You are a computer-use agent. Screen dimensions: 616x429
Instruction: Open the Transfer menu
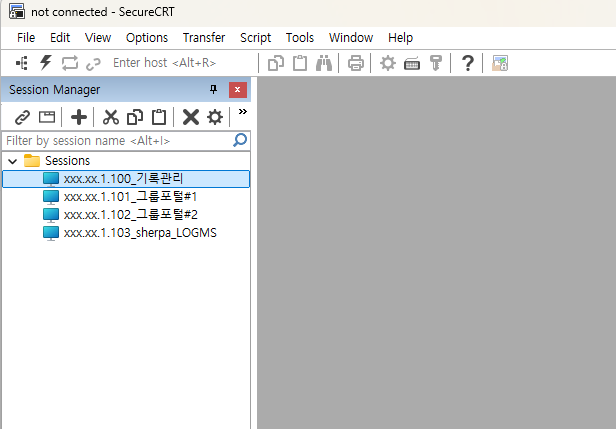pyautogui.click(x=204, y=38)
